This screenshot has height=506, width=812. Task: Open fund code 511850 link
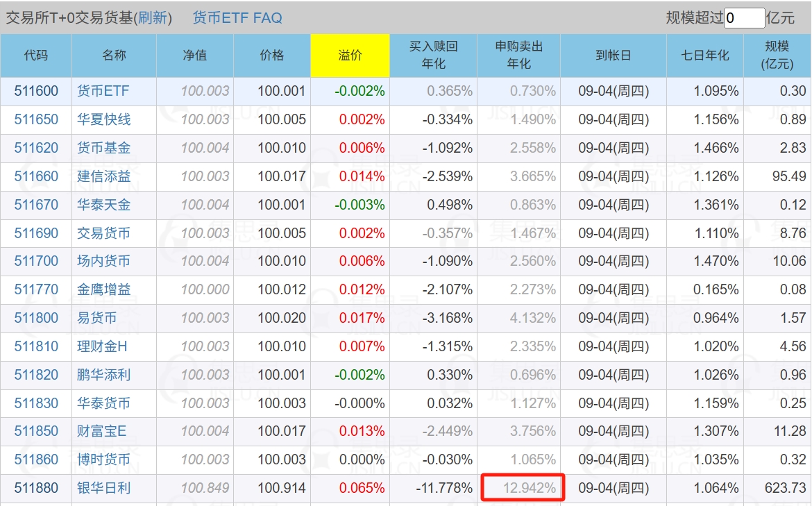[x=36, y=432]
